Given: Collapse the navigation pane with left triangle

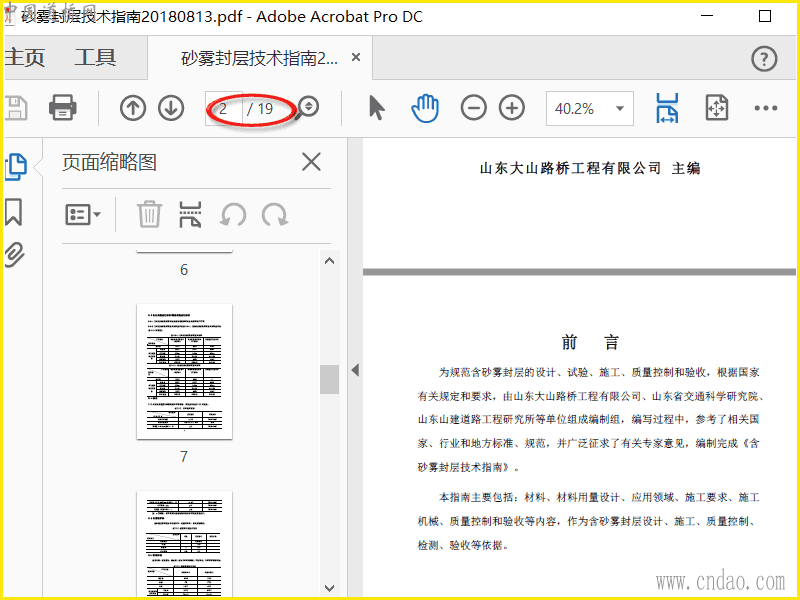Looking at the screenshot, I should (x=355, y=370).
